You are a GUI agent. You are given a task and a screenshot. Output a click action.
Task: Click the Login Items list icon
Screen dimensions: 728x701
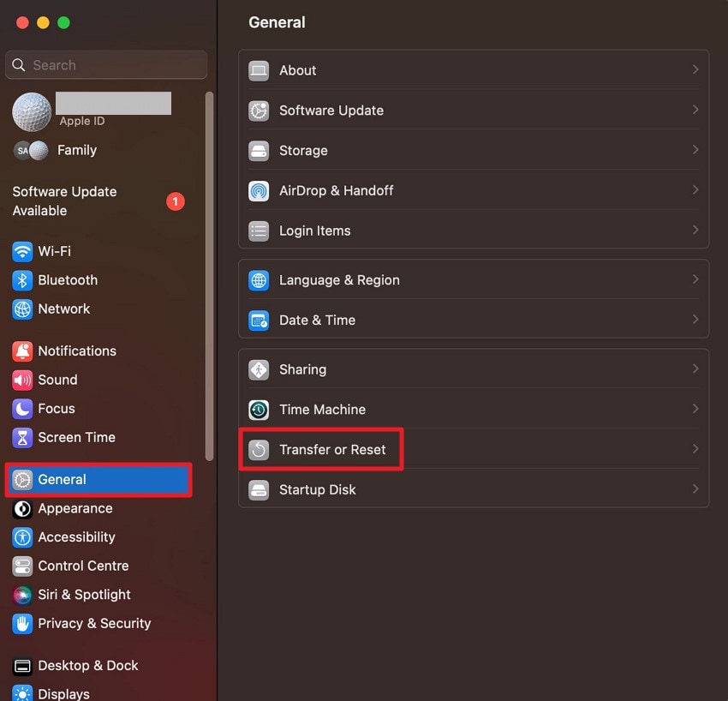259,231
